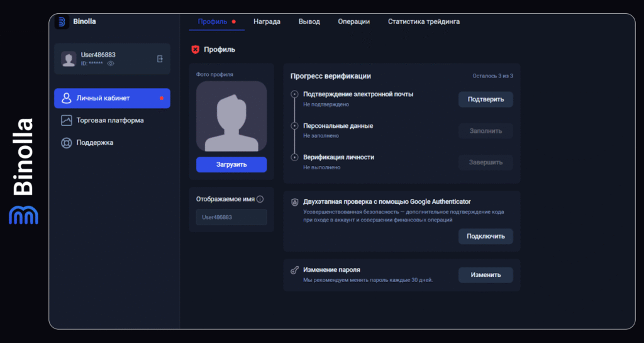This screenshot has height=343, width=644.
Task: Click the red shield icon next to Профиль
Action: click(x=195, y=49)
